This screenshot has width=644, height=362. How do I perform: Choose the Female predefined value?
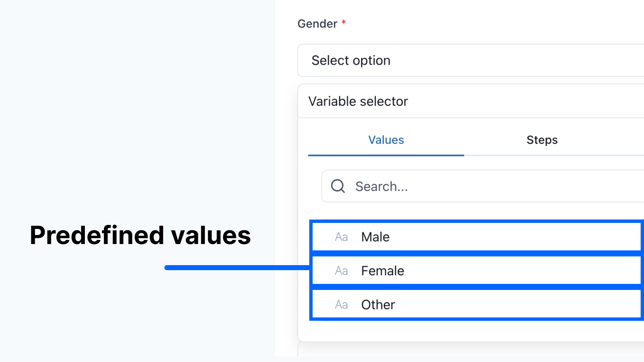[477, 271]
